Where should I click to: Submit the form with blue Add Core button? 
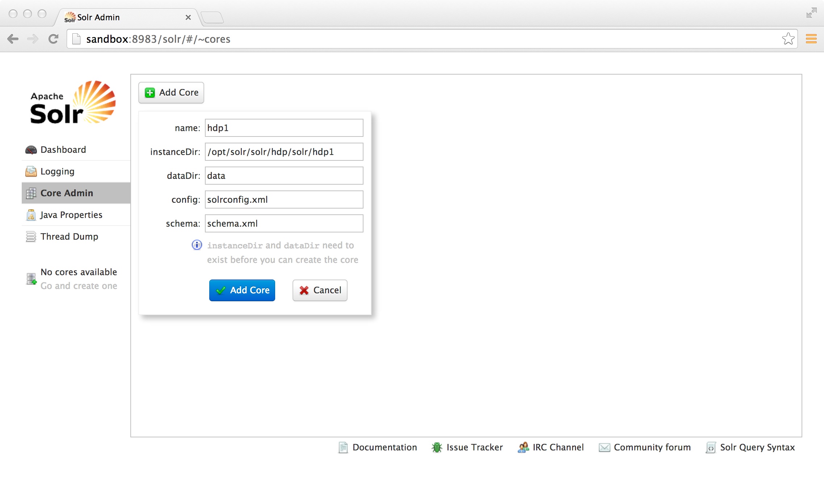pyautogui.click(x=242, y=290)
